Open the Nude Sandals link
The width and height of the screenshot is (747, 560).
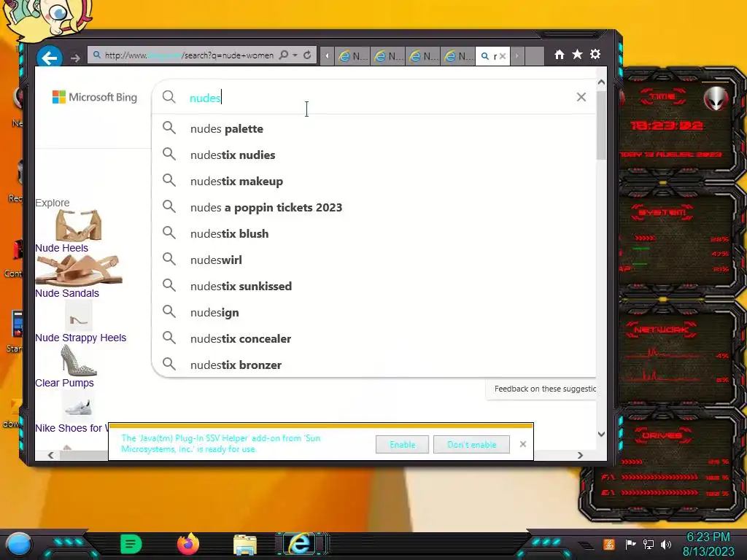click(67, 293)
